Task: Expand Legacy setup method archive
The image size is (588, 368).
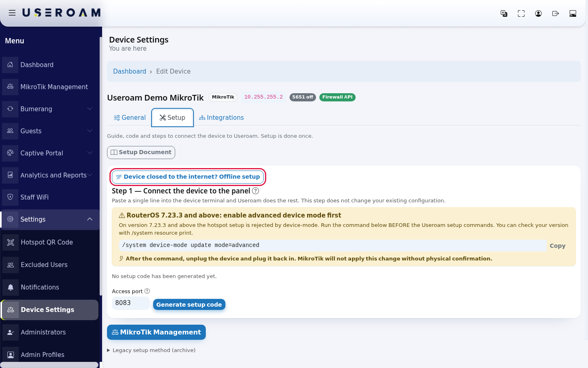Action: click(151, 350)
